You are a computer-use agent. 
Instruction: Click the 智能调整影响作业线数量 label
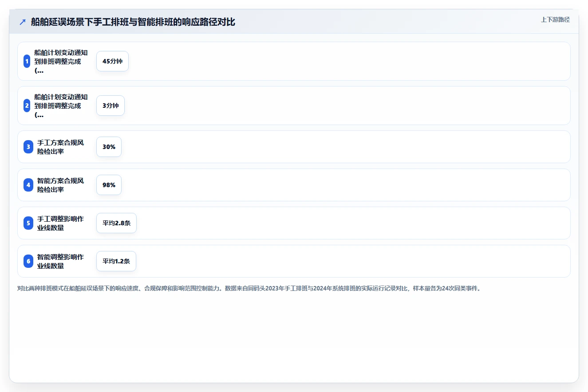tap(60, 261)
